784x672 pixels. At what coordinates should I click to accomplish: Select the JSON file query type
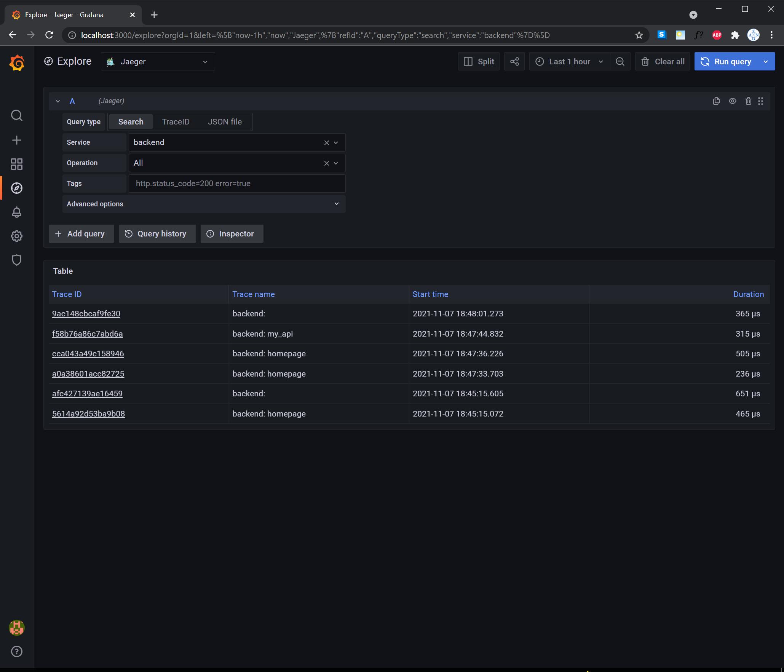click(225, 122)
